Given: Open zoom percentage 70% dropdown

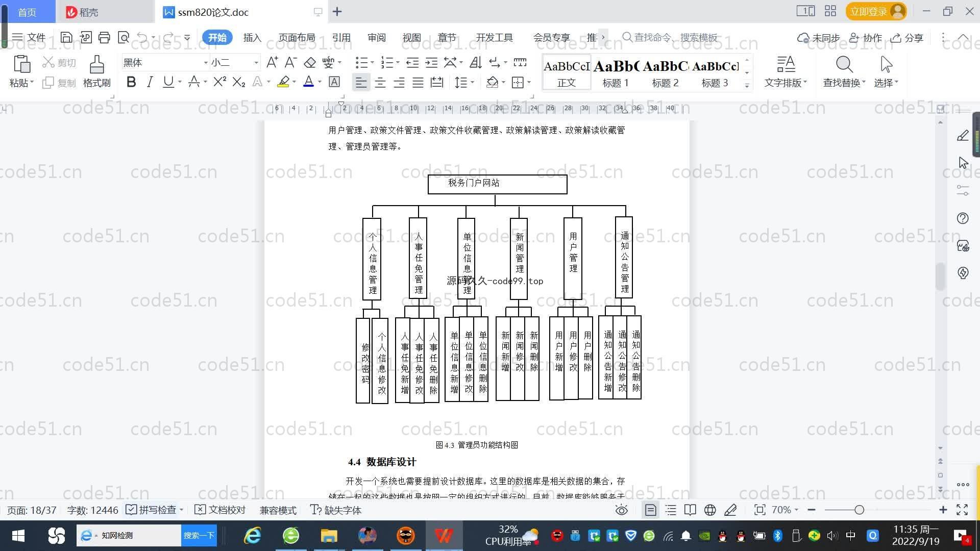Looking at the screenshot, I should pos(785,510).
